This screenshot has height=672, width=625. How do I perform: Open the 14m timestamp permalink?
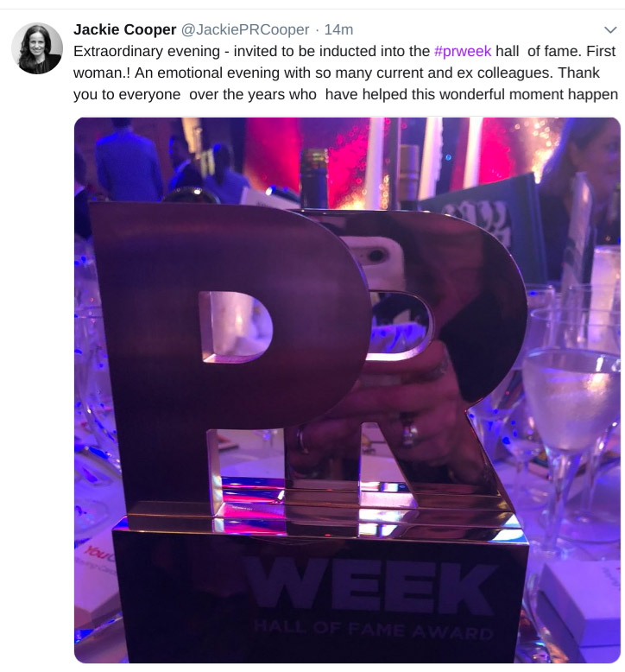[x=338, y=29]
